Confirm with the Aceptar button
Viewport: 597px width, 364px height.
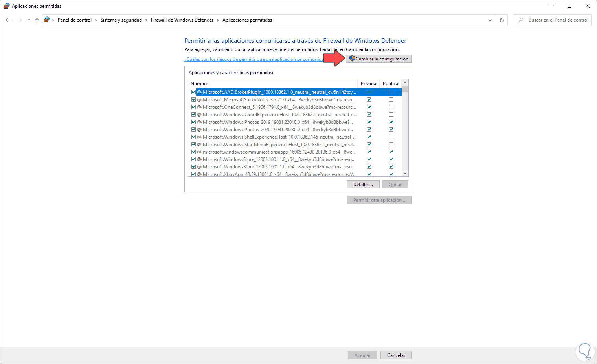(x=362, y=355)
